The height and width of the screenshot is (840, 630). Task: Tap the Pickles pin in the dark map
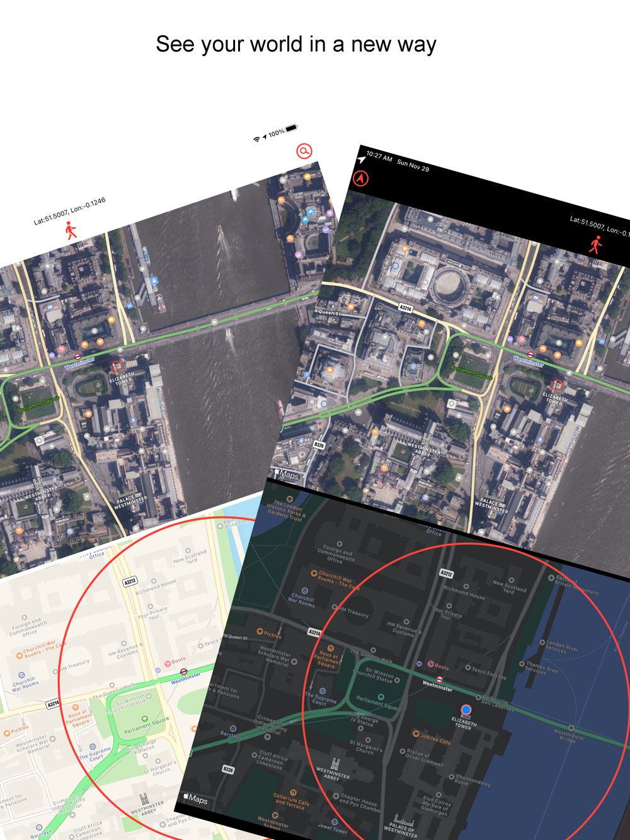[260, 631]
